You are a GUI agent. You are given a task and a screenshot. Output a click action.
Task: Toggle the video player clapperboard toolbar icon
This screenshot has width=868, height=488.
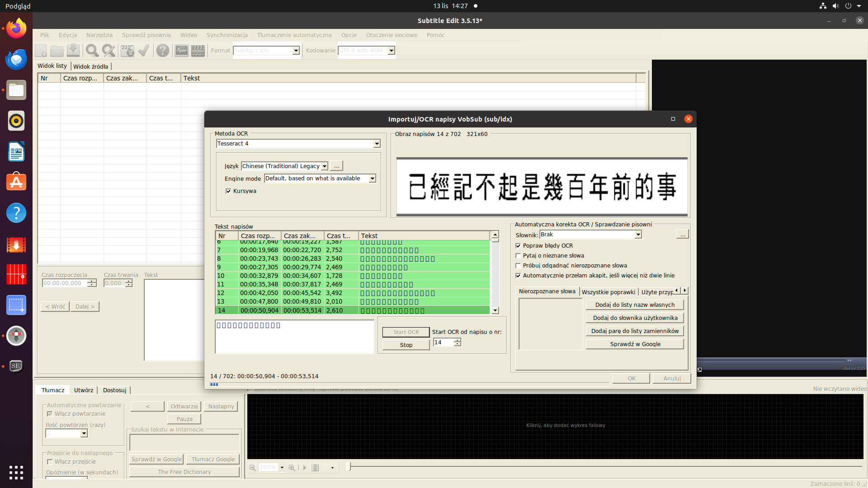point(198,51)
